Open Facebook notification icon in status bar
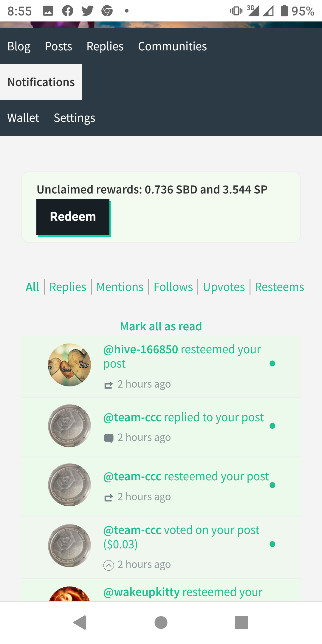322x644 pixels. (x=68, y=11)
